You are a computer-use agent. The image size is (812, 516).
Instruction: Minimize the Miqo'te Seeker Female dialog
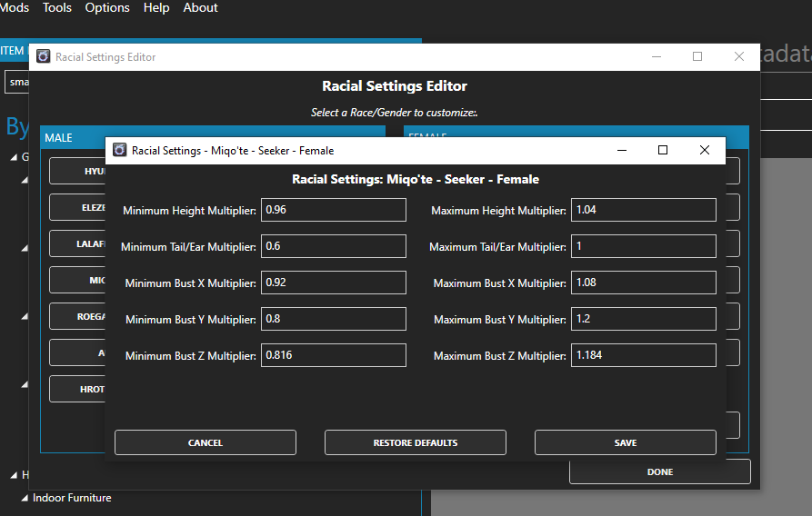(x=622, y=150)
